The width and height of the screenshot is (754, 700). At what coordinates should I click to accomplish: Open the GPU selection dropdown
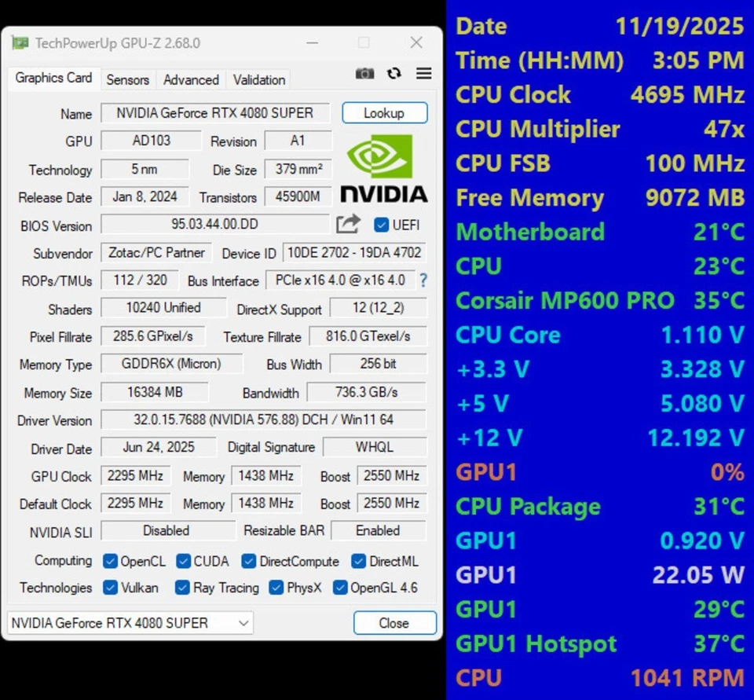243,622
